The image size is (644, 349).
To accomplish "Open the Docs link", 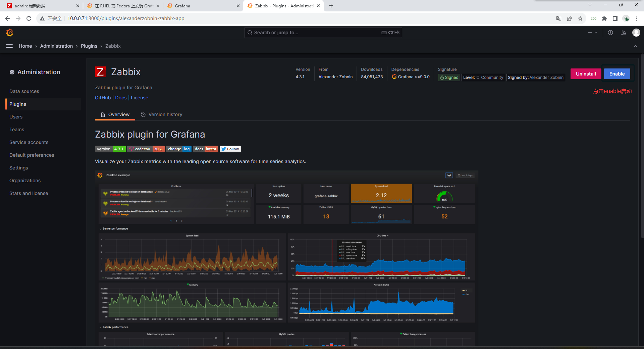I will coord(121,98).
